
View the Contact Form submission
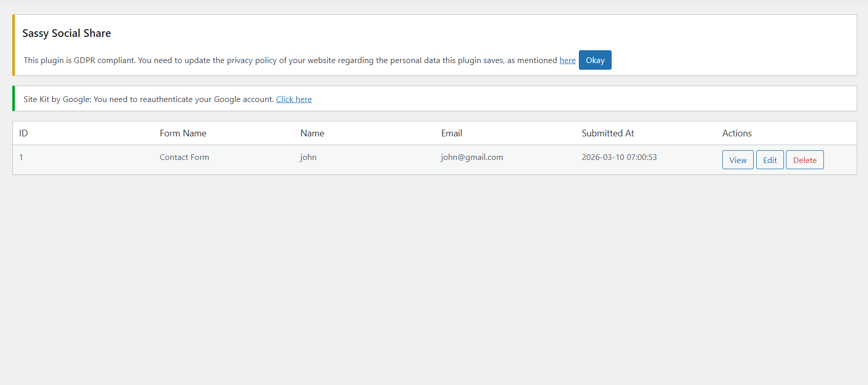click(x=737, y=160)
